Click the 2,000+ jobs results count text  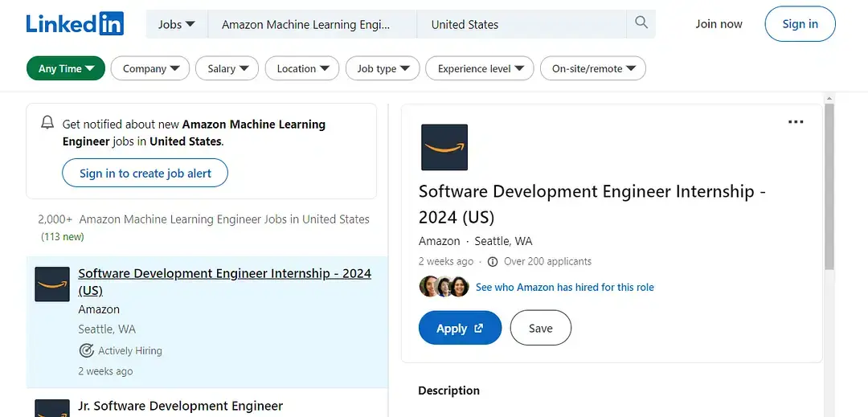point(203,219)
